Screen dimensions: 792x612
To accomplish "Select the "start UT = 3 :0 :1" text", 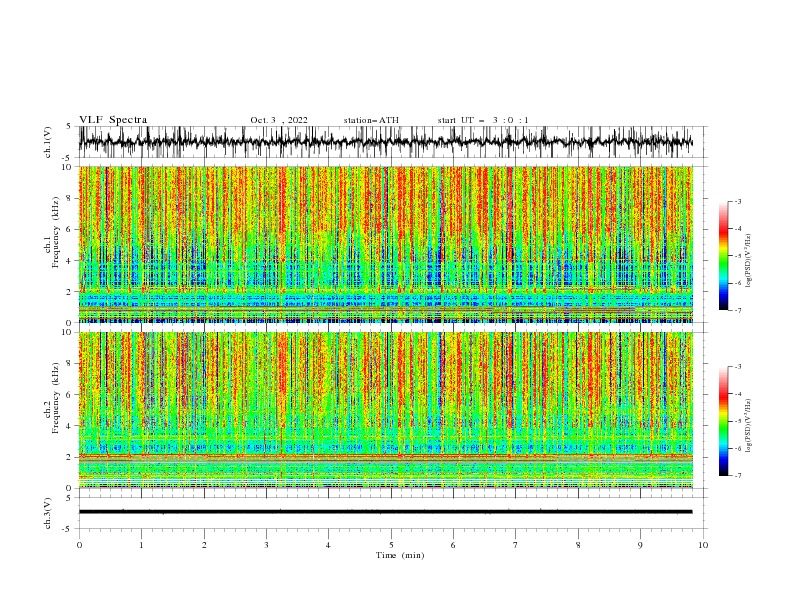I will tap(483, 120).
